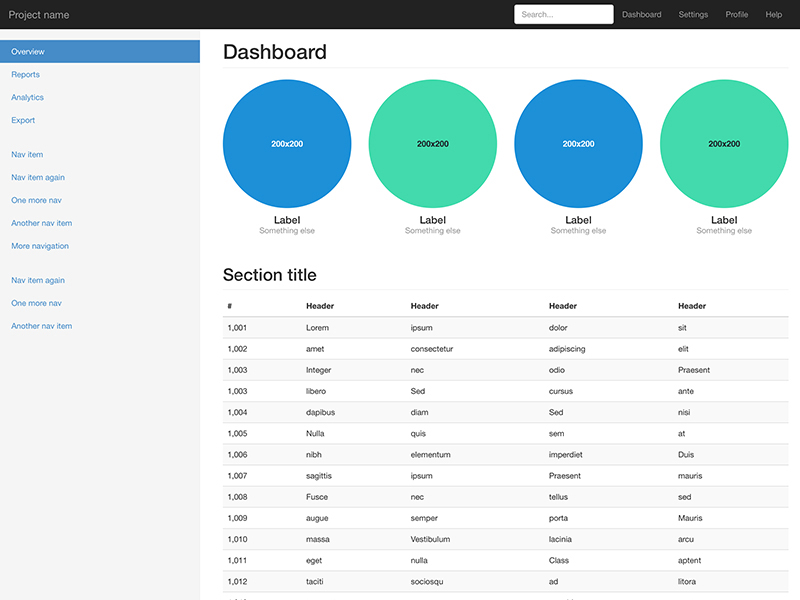Open the Profile navbar item

click(x=737, y=14)
